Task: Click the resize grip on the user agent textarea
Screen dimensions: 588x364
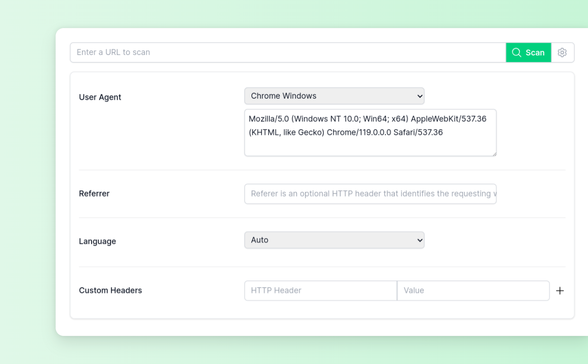Action: (495, 153)
